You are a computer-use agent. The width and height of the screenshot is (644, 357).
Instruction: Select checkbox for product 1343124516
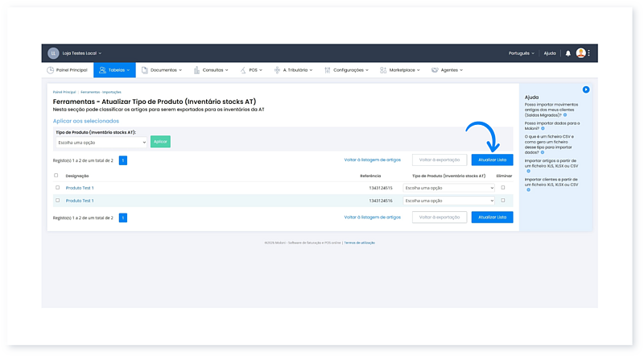tap(57, 201)
